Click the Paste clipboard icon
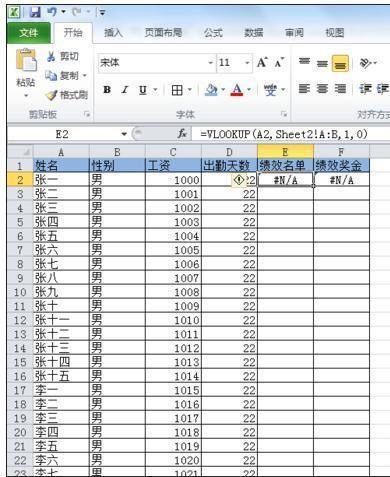Viewport: 390px width, 477px height. point(26,60)
